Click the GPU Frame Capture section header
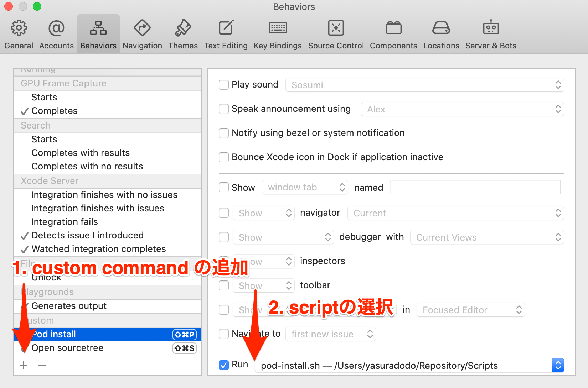 click(x=107, y=84)
